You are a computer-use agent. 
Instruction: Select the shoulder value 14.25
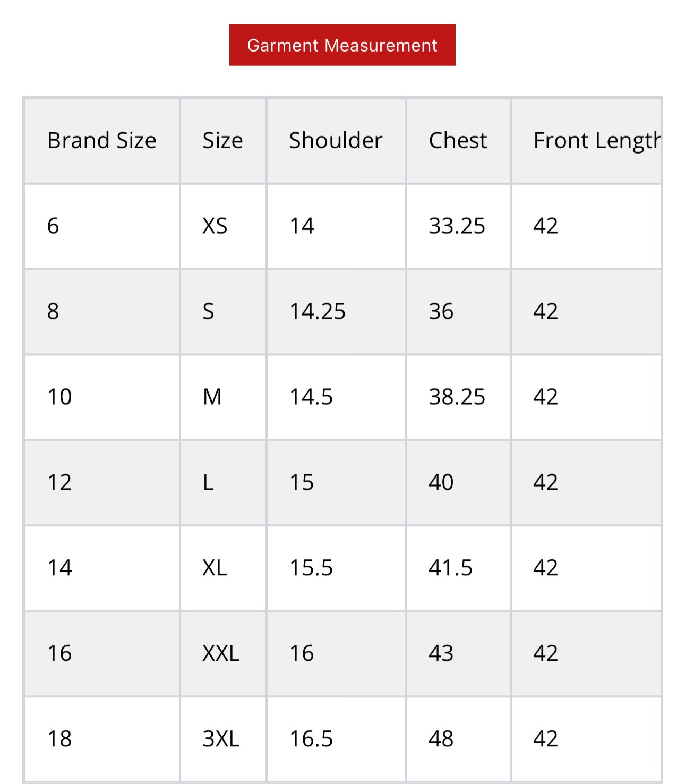(317, 312)
